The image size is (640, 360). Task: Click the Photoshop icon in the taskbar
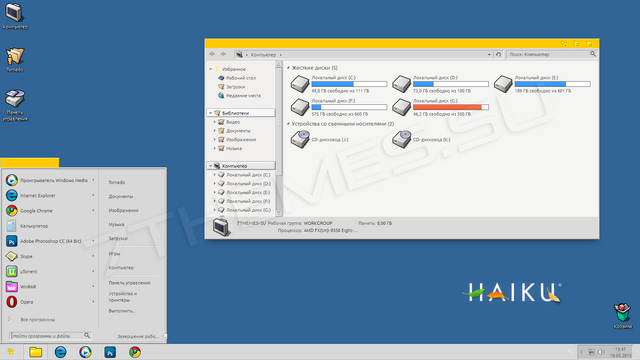click(x=110, y=352)
